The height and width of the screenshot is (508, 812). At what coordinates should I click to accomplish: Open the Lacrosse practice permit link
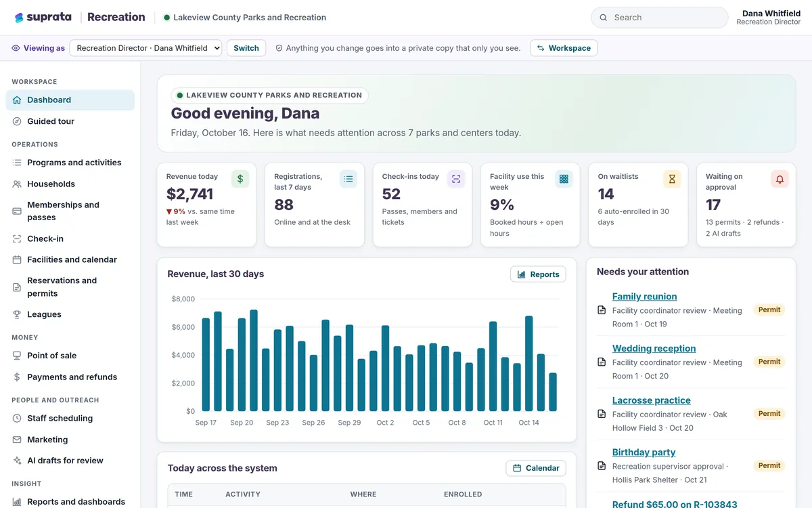pos(651,400)
